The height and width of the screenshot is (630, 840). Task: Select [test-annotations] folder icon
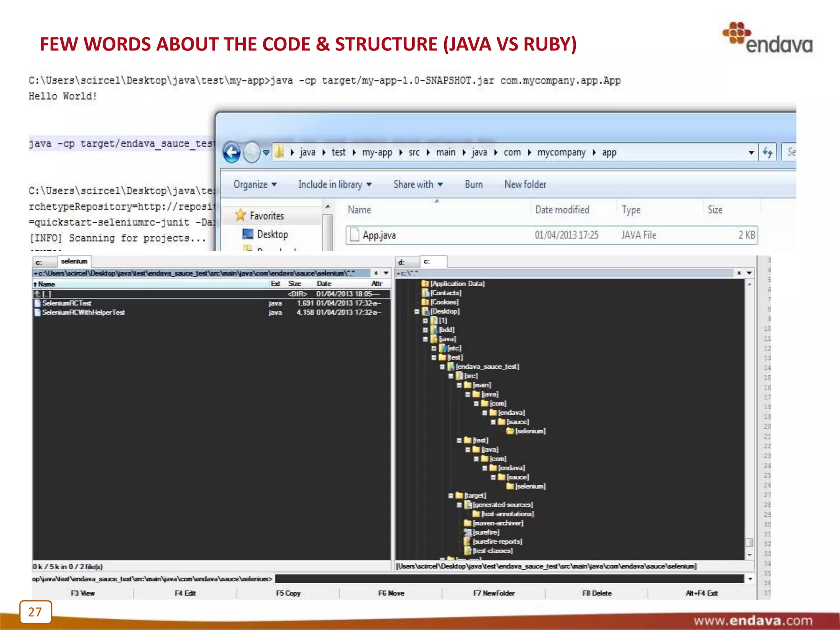[476, 514]
